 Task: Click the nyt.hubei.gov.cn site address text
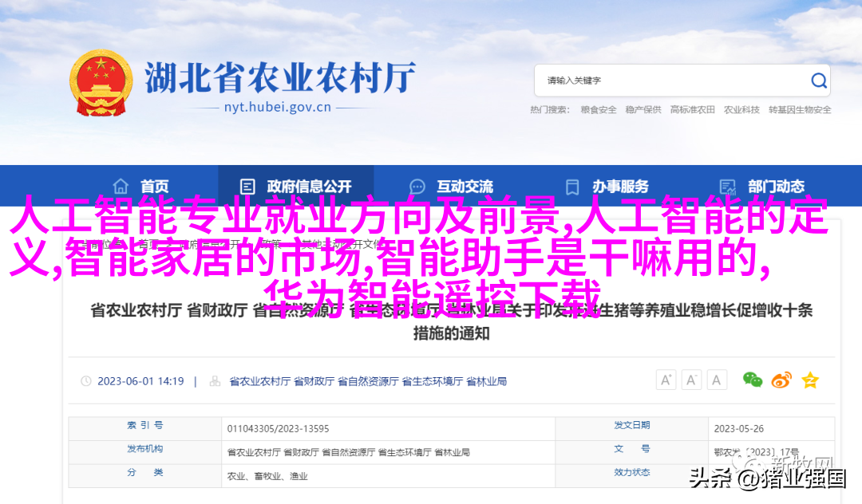click(278, 107)
